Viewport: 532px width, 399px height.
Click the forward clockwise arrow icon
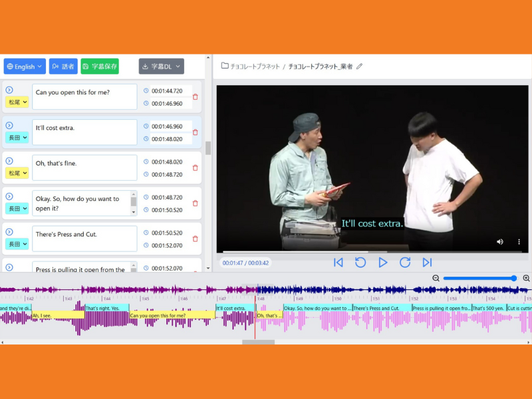pyautogui.click(x=404, y=263)
